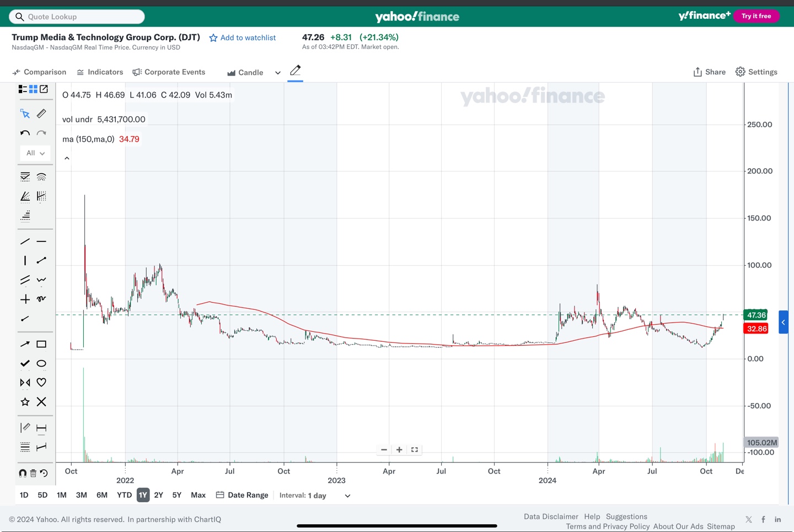The height and width of the screenshot is (532, 794).
Task: Open the All tools filter dropdown
Action: tap(35, 153)
